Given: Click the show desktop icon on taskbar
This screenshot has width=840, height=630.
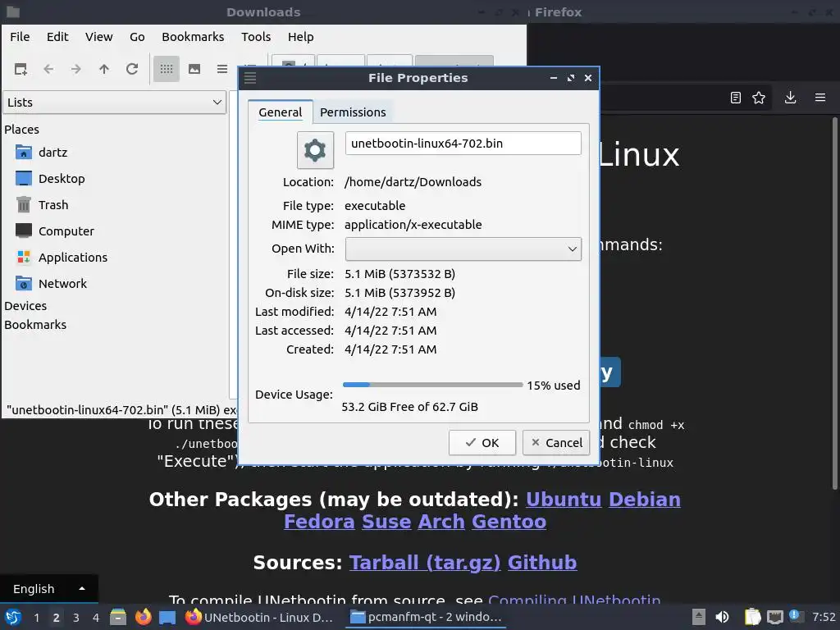Looking at the screenshot, I should pos(167,617).
